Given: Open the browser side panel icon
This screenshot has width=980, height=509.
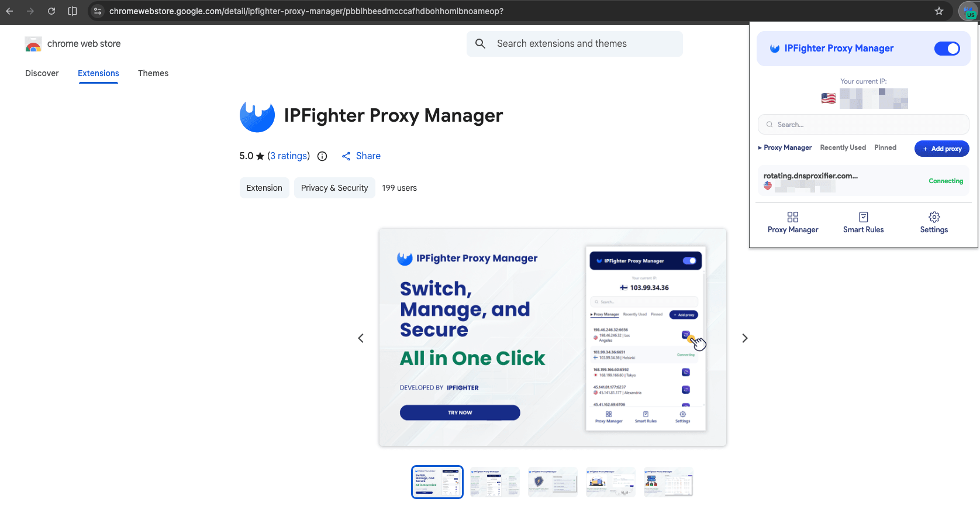Looking at the screenshot, I should pyautogui.click(x=73, y=11).
